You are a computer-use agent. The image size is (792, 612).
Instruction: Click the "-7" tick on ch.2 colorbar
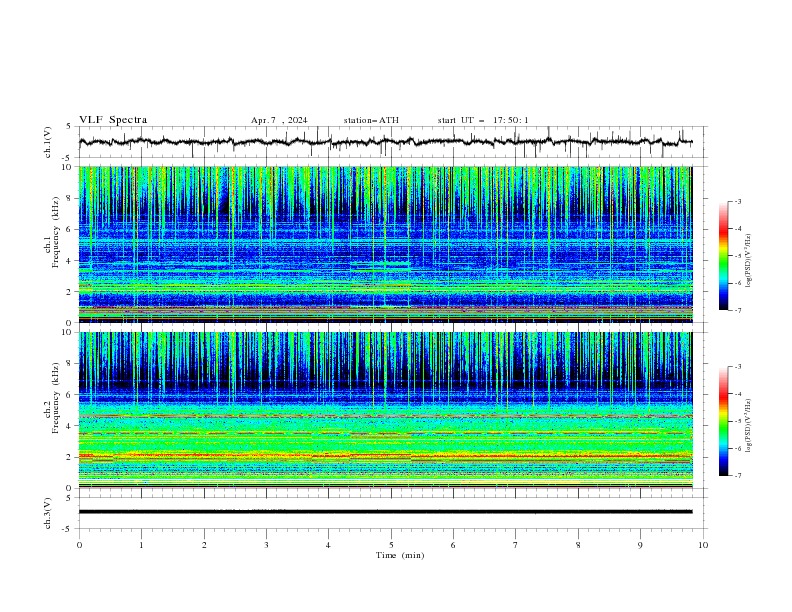(x=738, y=476)
